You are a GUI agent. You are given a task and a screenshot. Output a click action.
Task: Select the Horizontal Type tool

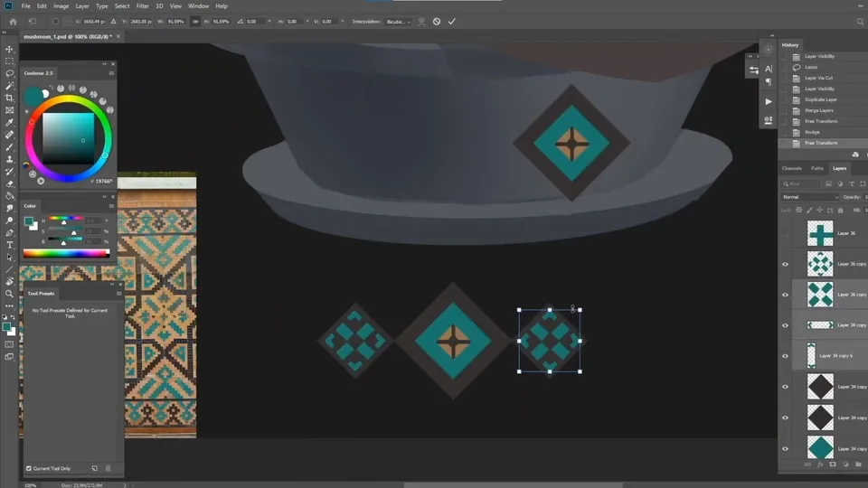pos(9,245)
